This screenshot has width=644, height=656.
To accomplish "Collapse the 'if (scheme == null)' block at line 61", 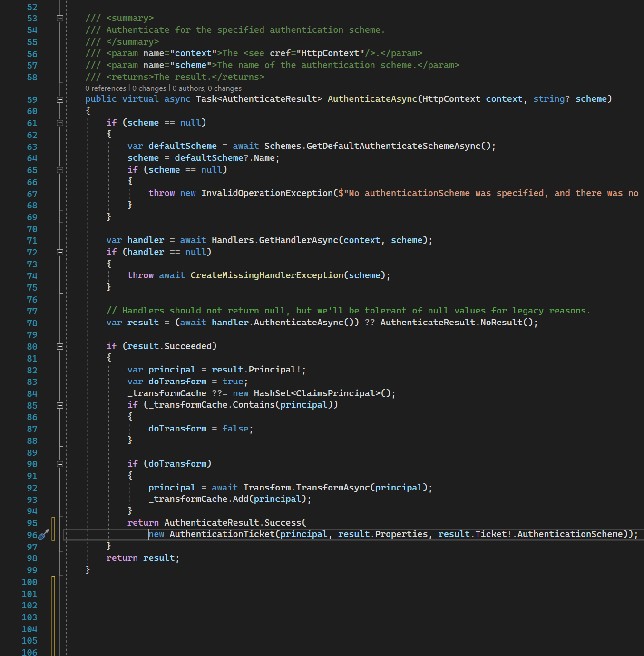I will (x=60, y=123).
